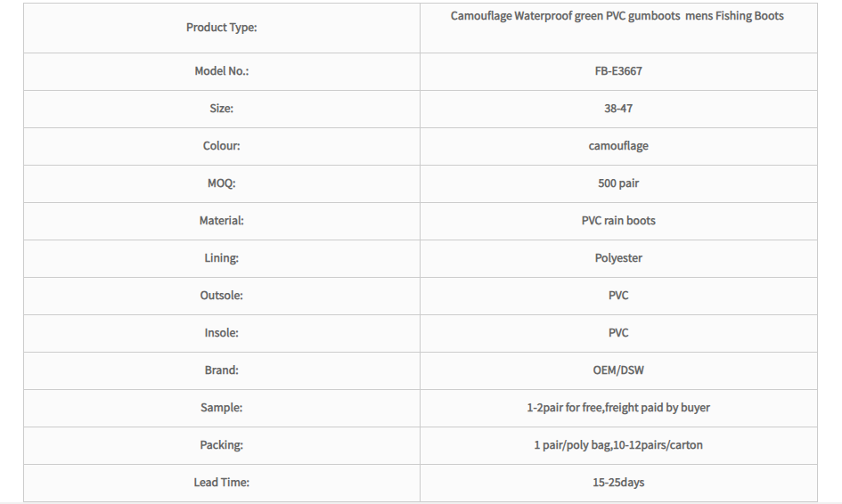842x504 pixels.
Task: Click the Size label cell
Action: point(221,109)
